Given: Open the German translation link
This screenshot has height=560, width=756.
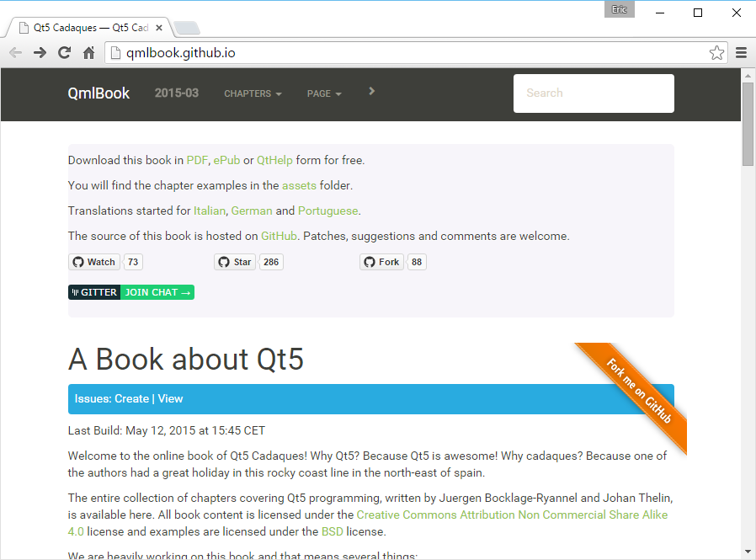Looking at the screenshot, I should click(x=252, y=211).
